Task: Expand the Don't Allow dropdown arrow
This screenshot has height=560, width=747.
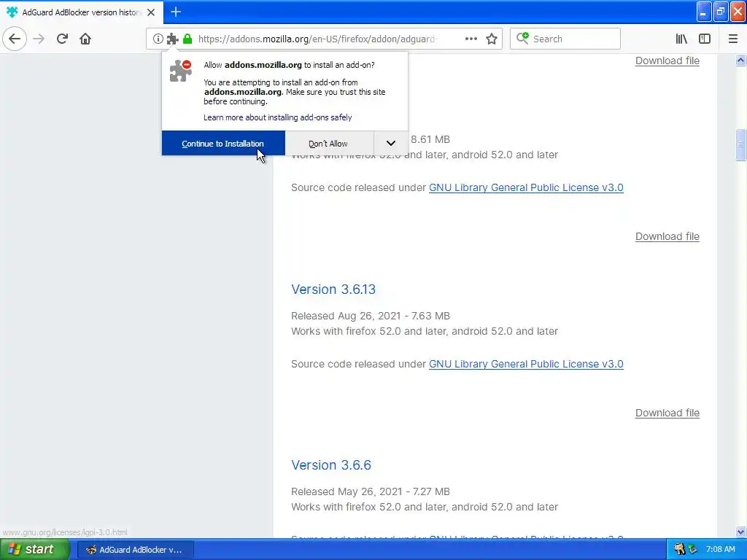Action: (x=391, y=144)
